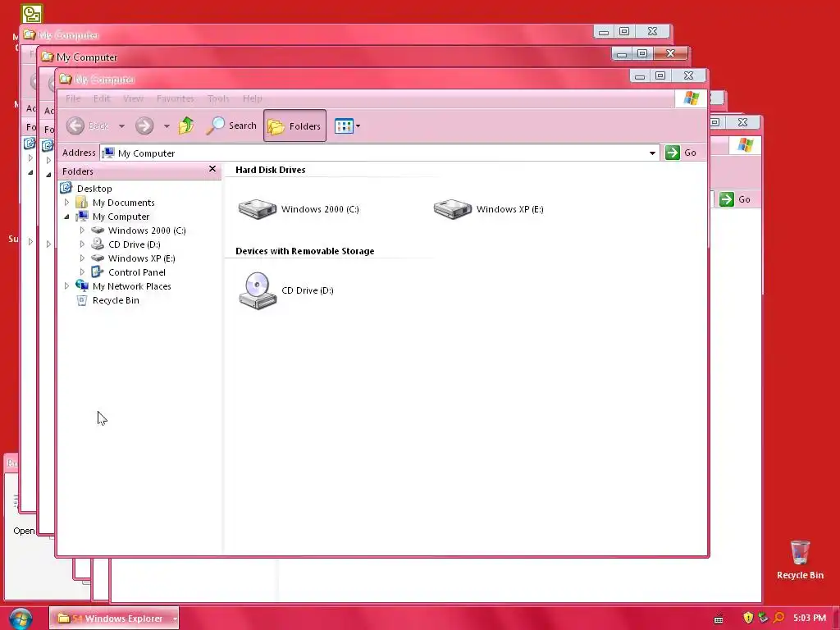Select My Documents in folder tree
Screen dimensions: 840x630
point(123,203)
